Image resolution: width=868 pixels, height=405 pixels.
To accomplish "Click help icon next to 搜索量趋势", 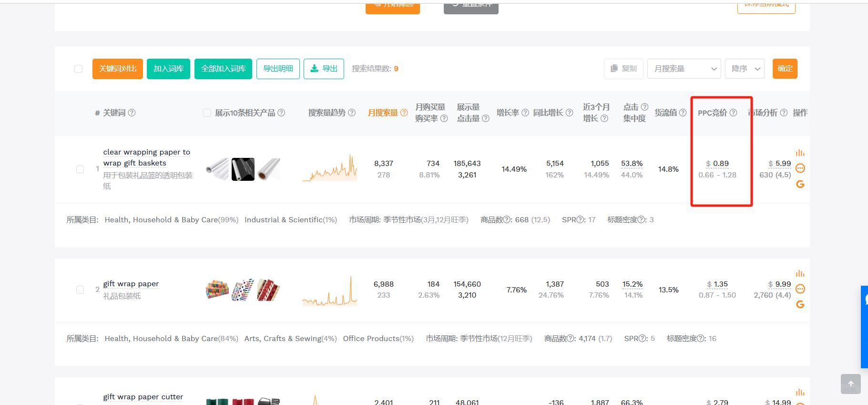I will tap(352, 113).
